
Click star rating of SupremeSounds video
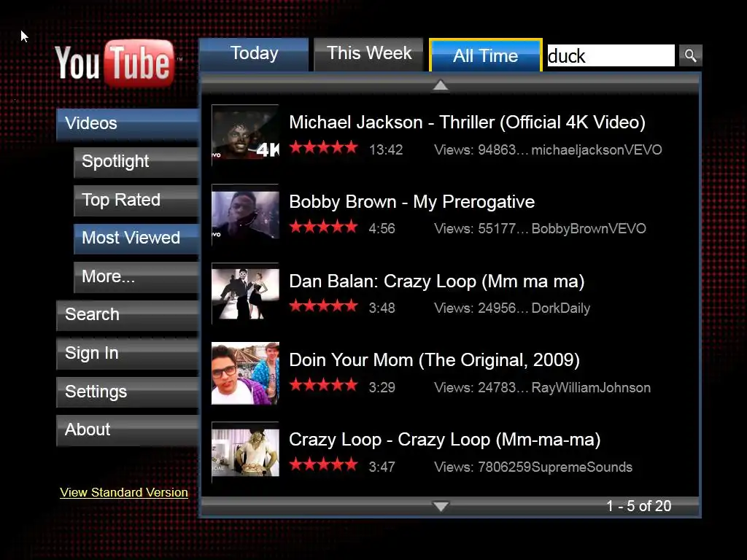pos(323,464)
